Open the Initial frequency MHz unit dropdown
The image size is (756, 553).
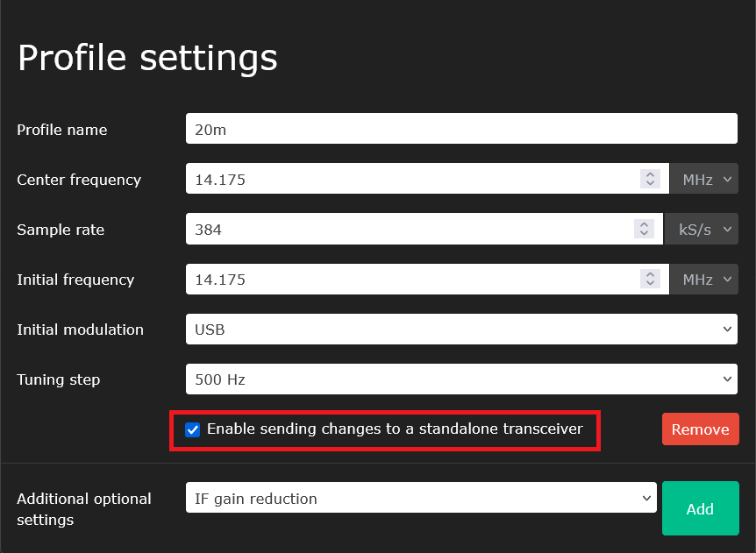tap(704, 280)
